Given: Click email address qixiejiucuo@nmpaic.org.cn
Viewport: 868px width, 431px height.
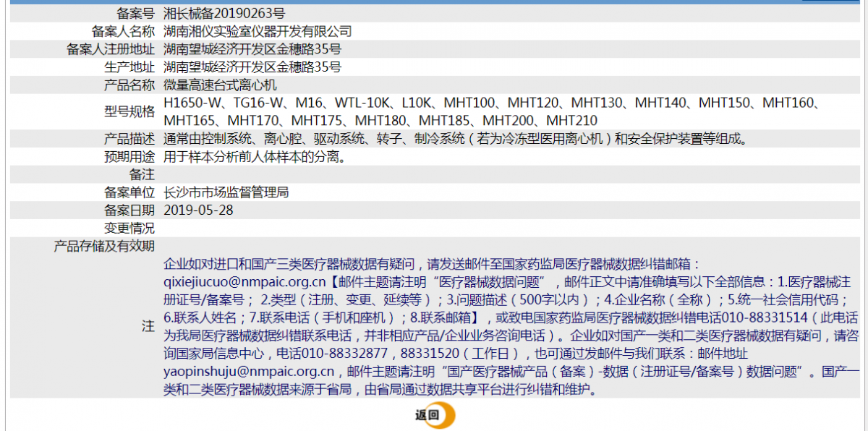Looking at the screenshot, I should 245,282.
